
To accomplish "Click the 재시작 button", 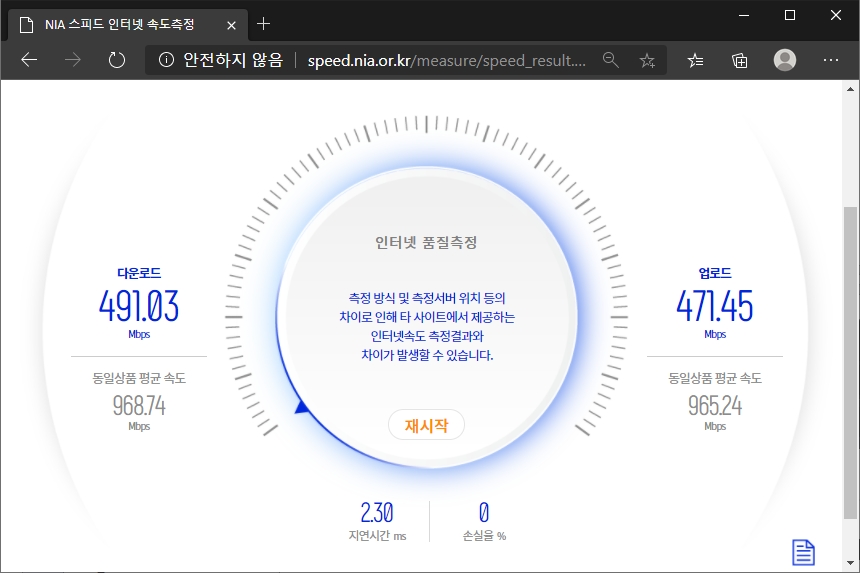I will click(426, 425).
